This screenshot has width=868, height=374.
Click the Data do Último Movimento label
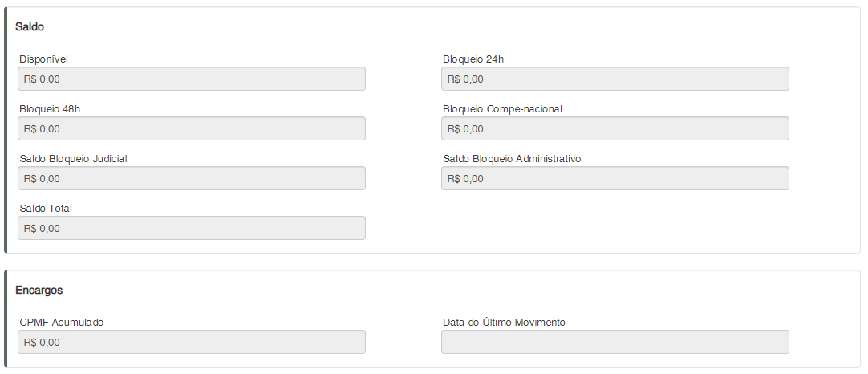pyautogui.click(x=504, y=323)
